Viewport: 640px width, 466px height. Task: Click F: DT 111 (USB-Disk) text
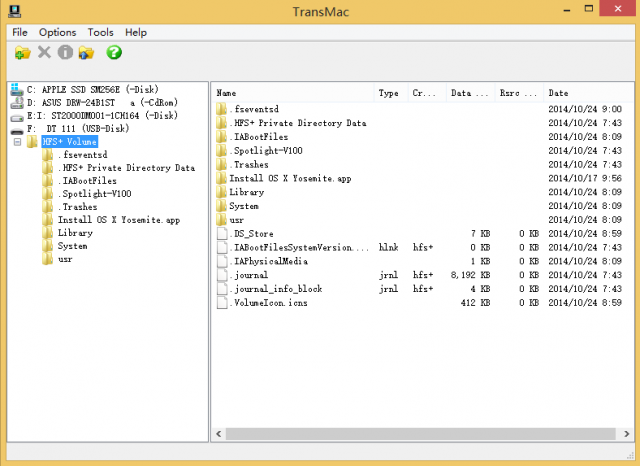78,129
